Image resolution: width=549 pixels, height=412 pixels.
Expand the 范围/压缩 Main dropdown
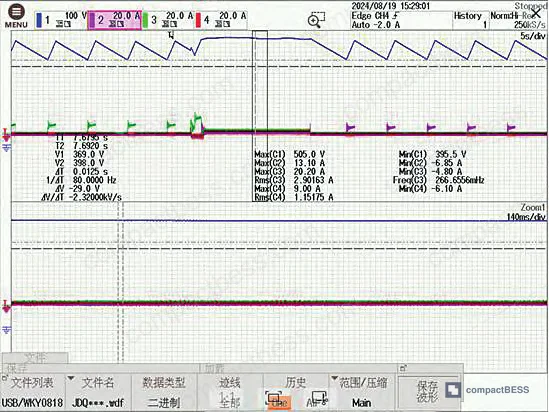tap(362, 392)
